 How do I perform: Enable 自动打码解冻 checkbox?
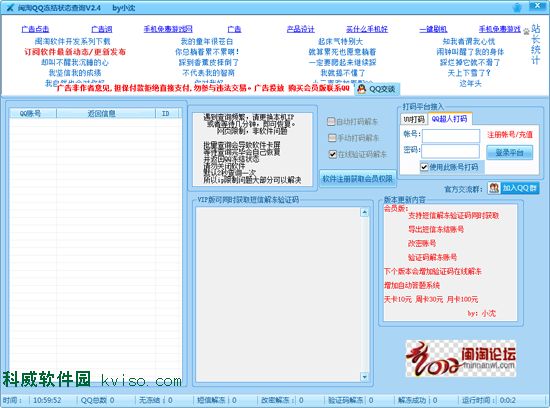click(x=331, y=122)
